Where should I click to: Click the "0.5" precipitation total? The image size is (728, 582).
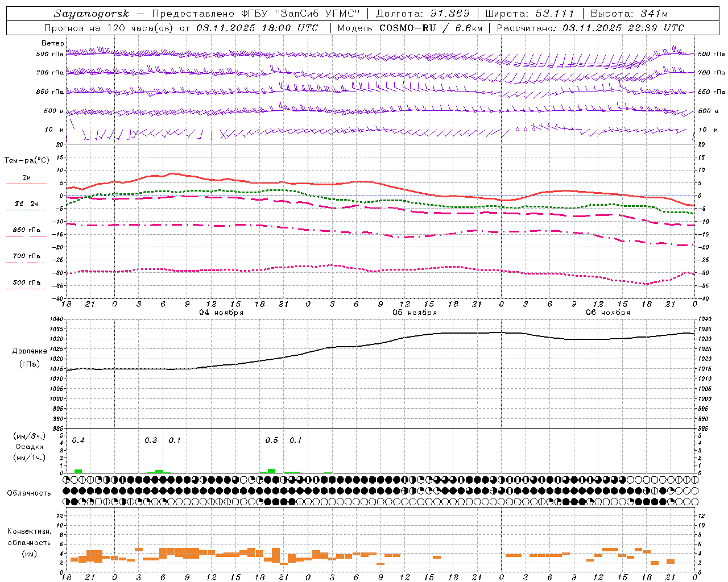pos(272,440)
